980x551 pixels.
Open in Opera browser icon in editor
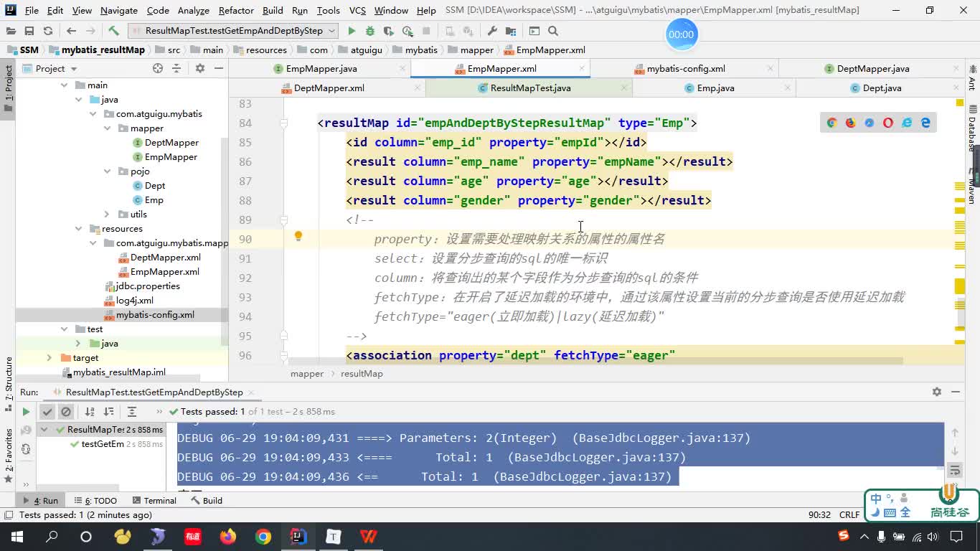pyautogui.click(x=888, y=123)
